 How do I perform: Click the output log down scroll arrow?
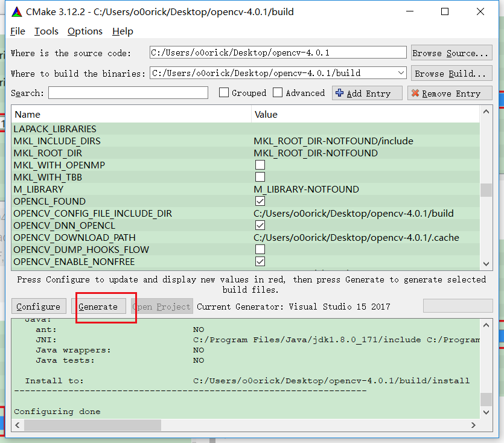(x=486, y=412)
